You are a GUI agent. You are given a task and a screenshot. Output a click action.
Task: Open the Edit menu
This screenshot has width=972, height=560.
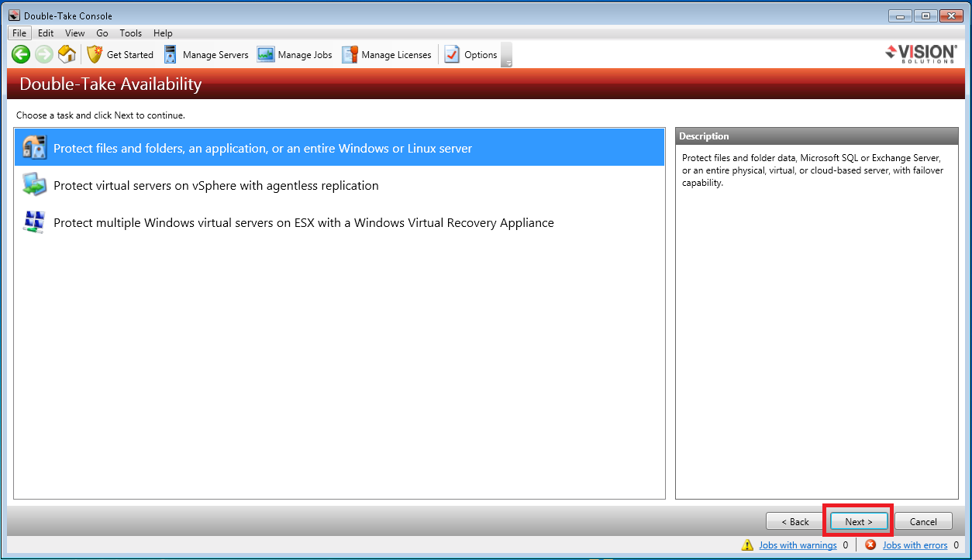[x=46, y=33]
